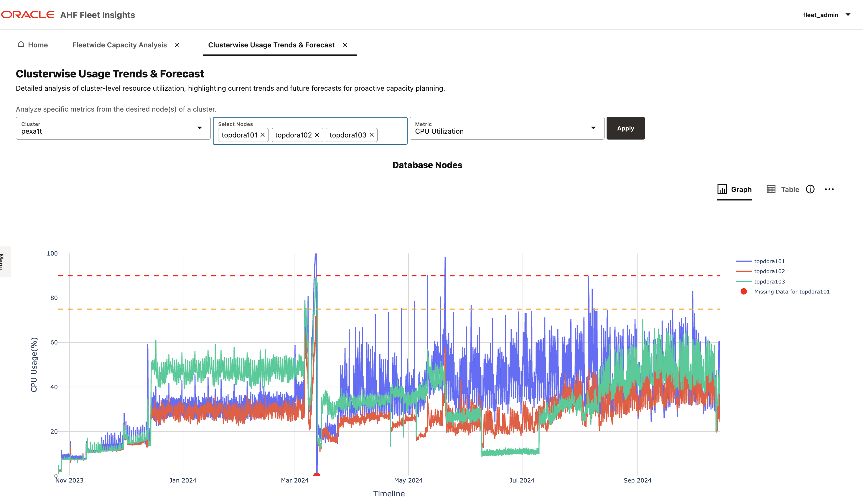Open the Metric dropdown
This screenshot has height=504, width=863.
click(594, 128)
